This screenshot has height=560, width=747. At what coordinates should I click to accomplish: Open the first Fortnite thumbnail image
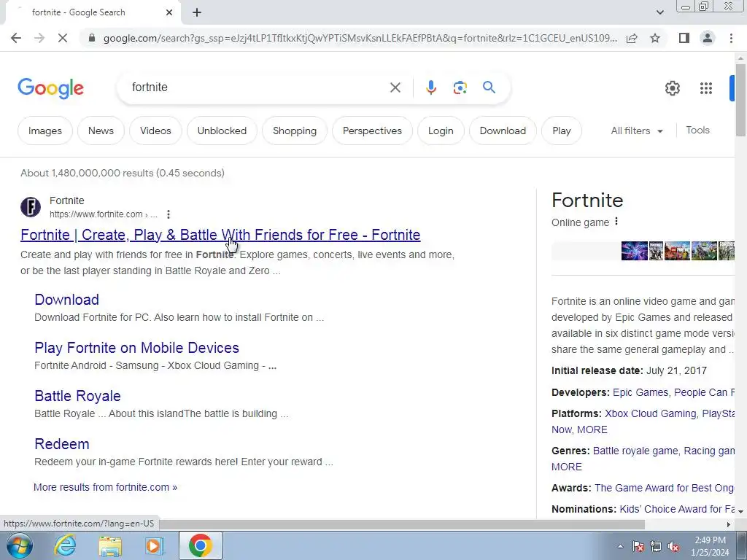point(634,251)
